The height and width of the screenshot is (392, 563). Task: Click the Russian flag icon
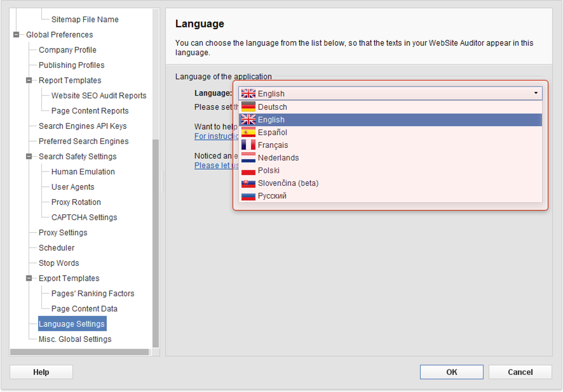248,196
